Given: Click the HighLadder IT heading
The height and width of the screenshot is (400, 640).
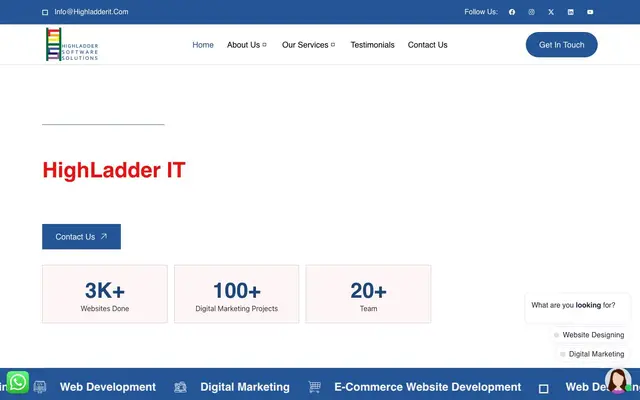Looking at the screenshot, I should coord(114,170).
